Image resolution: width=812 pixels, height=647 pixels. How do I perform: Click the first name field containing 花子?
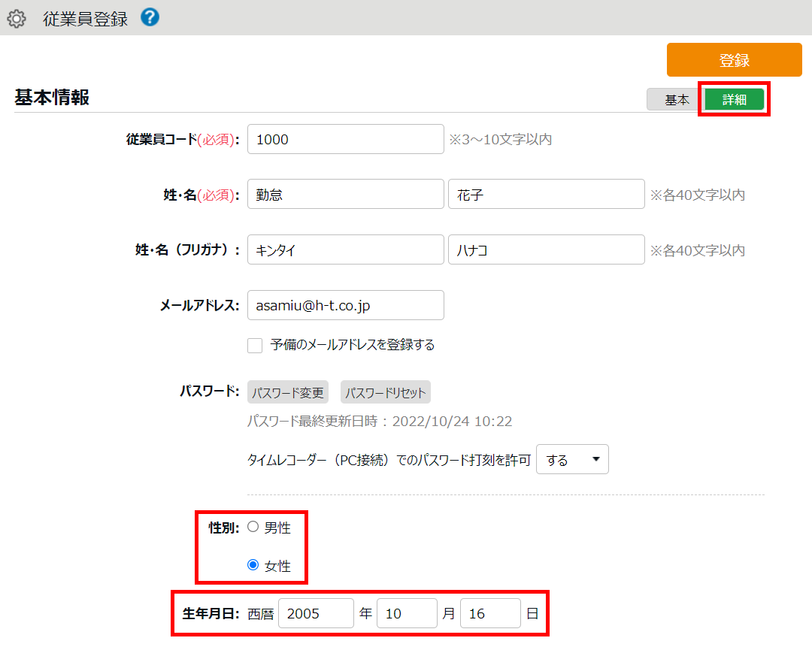(546, 195)
